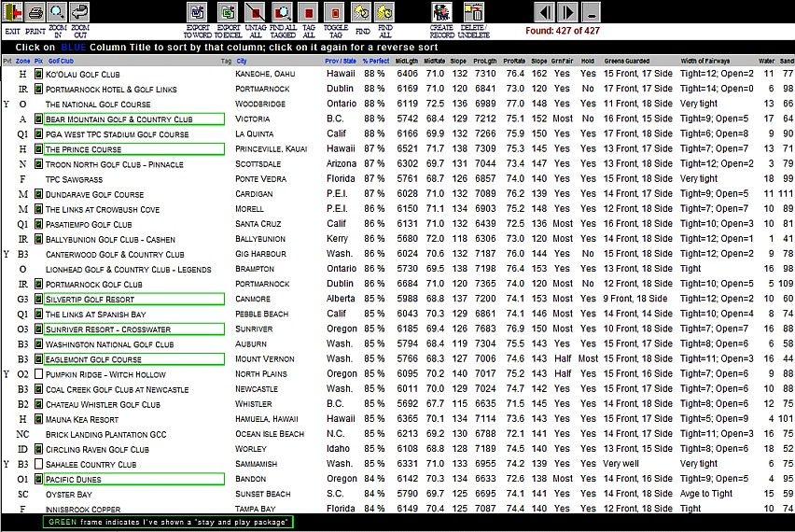Toggle empty box for Sahalee Country Club
Screen dimensions: 795x532
(38, 464)
